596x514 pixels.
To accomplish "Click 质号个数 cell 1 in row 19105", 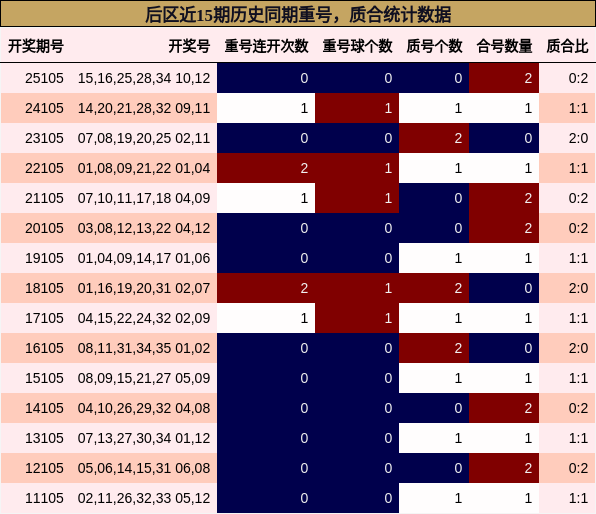I will pyautogui.click(x=434, y=259).
